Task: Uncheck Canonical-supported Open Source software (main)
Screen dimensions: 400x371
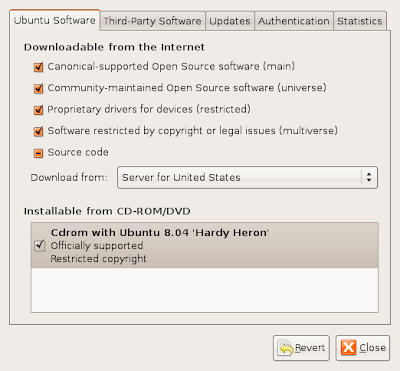Action: 39,67
